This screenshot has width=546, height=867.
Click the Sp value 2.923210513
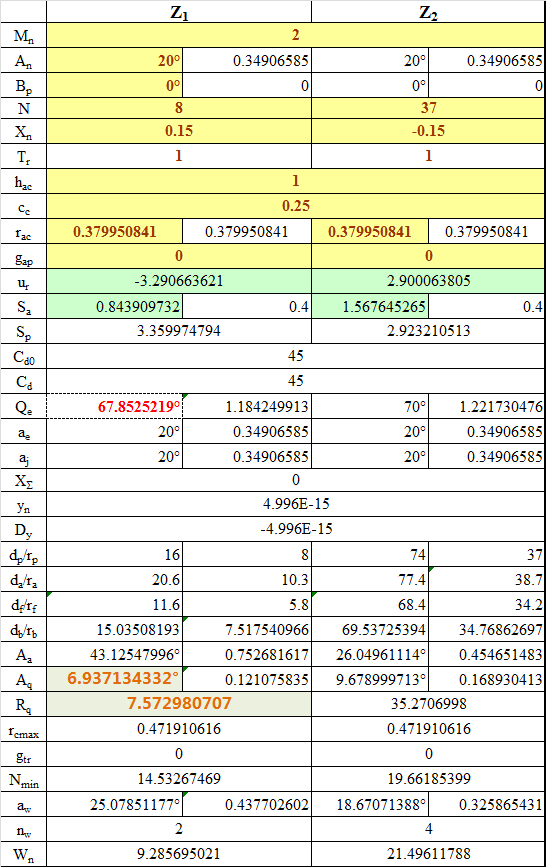(428, 331)
